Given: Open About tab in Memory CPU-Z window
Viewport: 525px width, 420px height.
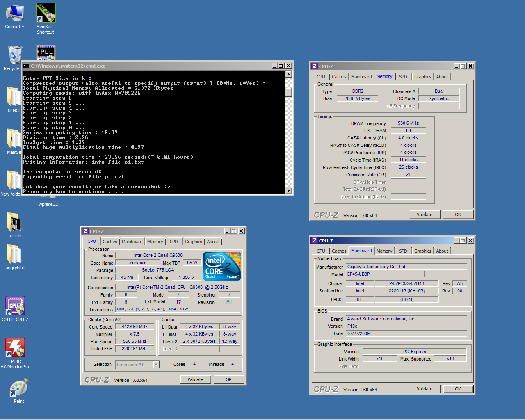Looking at the screenshot, I should tap(442, 77).
